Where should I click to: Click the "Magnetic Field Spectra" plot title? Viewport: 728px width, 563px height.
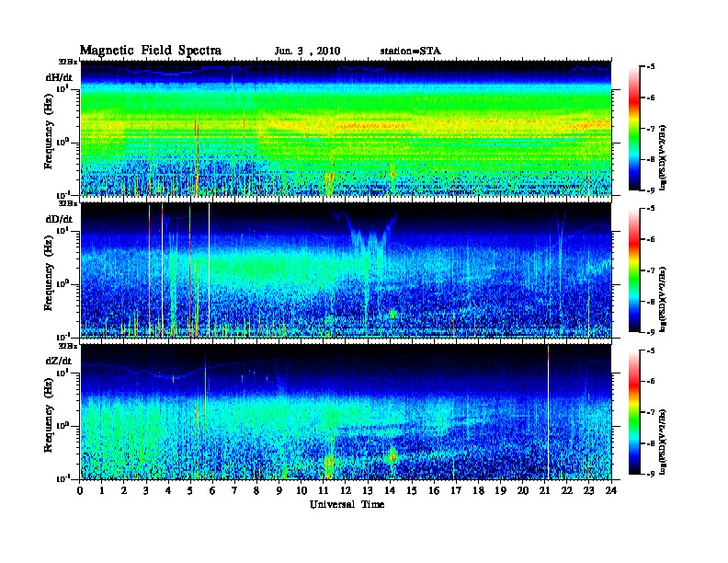point(151,51)
